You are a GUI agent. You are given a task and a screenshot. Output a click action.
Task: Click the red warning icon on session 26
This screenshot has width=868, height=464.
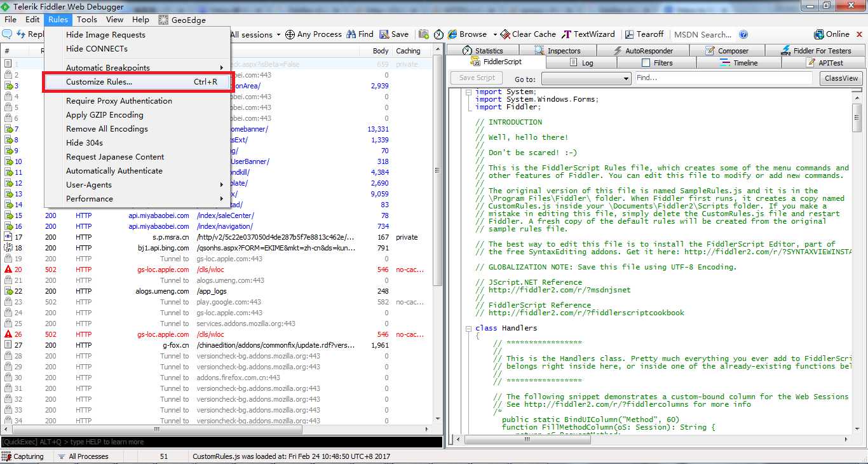point(8,334)
